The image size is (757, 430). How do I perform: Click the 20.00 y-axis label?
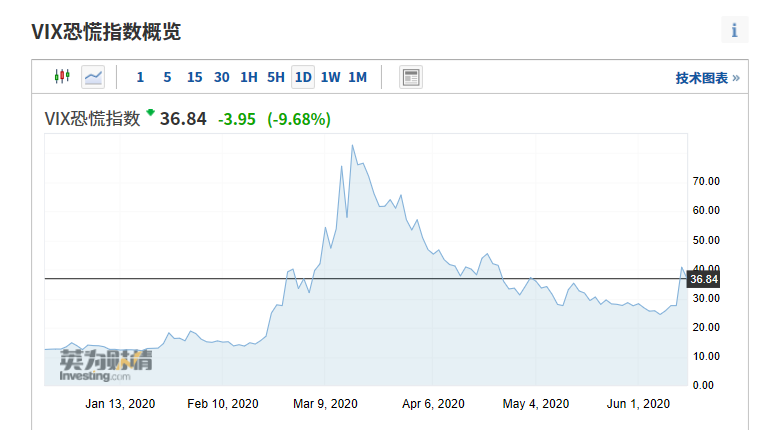coord(706,327)
